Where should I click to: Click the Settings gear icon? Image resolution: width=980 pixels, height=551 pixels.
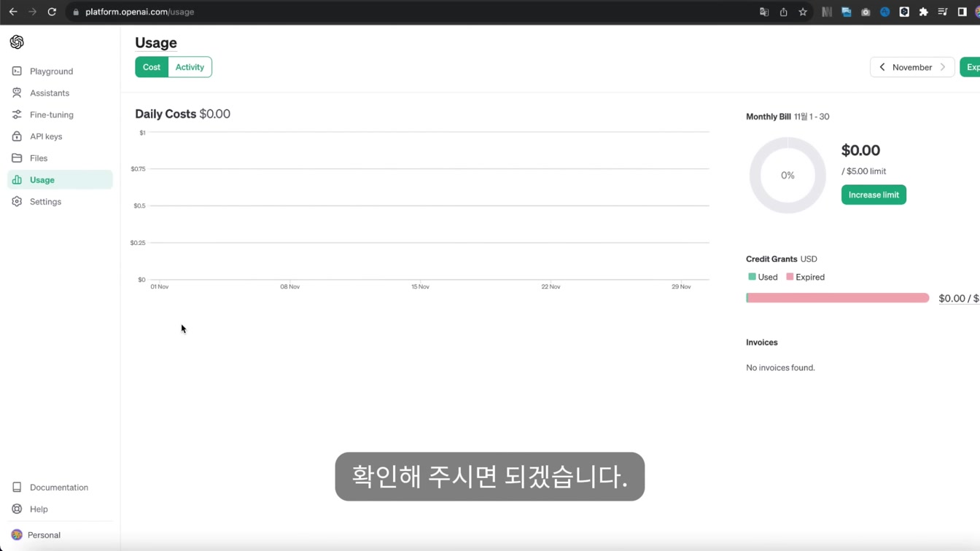coord(17,202)
